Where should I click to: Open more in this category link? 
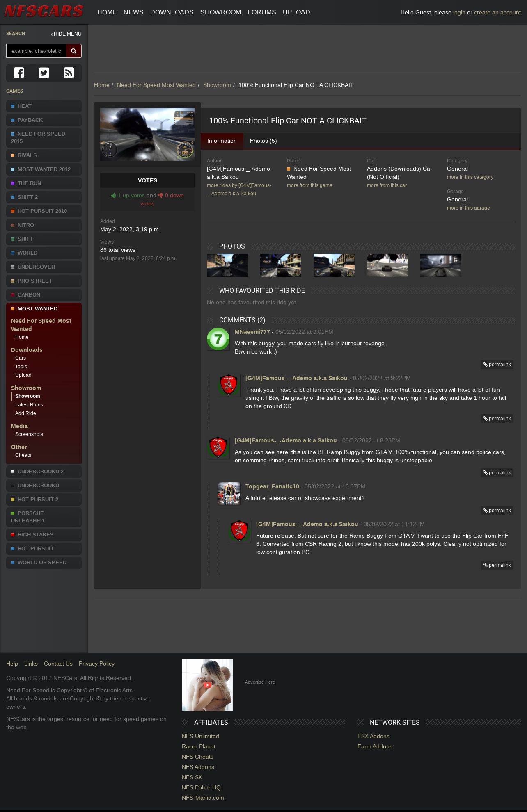click(x=470, y=177)
